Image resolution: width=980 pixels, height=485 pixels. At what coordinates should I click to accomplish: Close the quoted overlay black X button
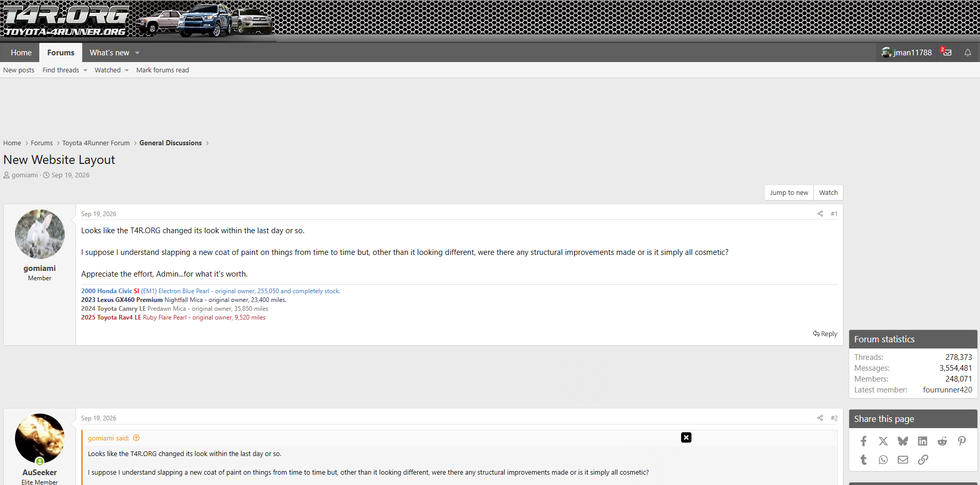click(686, 437)
